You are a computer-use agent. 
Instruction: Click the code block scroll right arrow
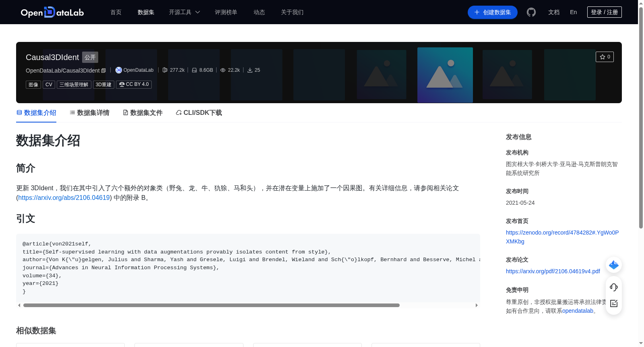477,305
